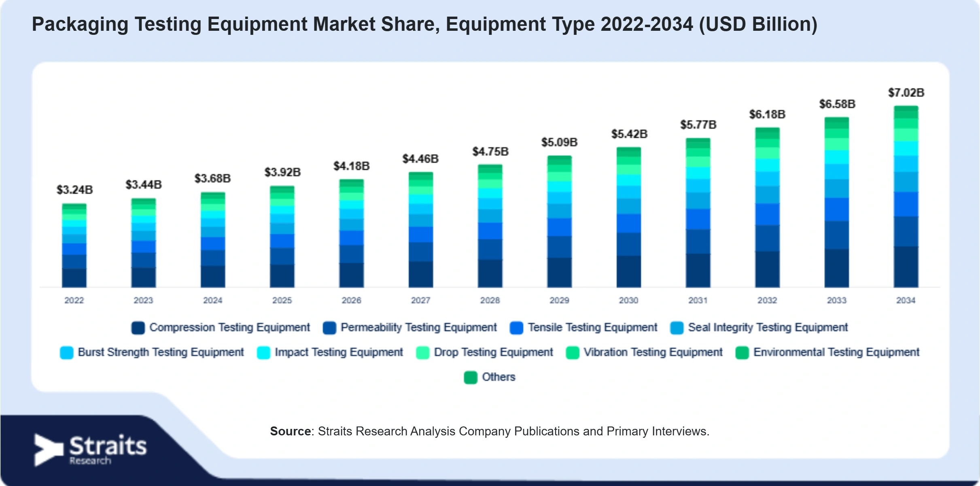Click the Straits Research logo
The width and height of the screenshot is (980, 486).
[x=90, y=450]
